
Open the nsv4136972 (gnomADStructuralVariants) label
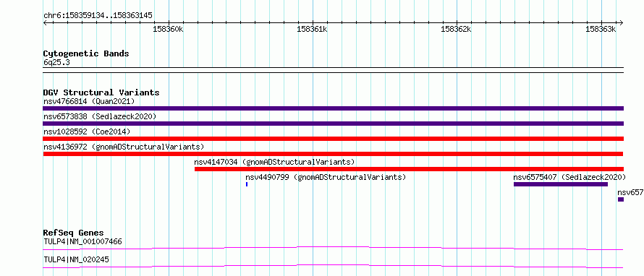(x=124, y=147)
